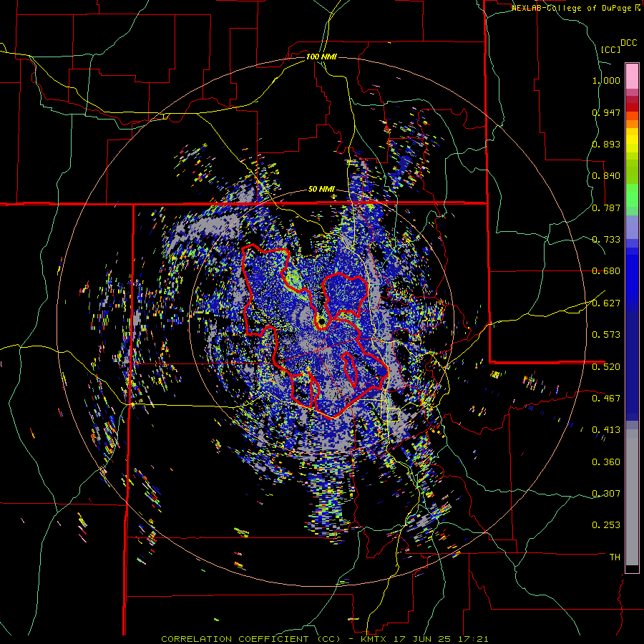Screen dimensions: 644x644
Task: Click the DCC label above the color scale
Action: [x=628, y=43]
